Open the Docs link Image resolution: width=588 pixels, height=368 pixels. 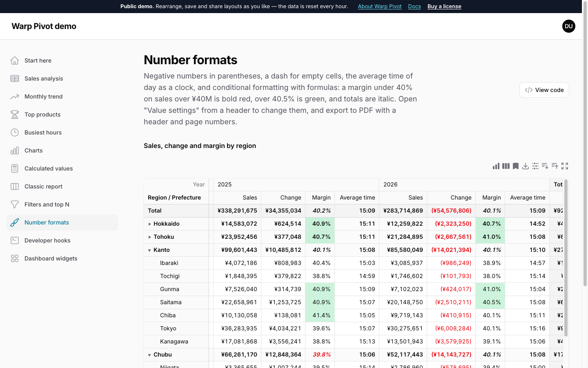(x=414, y=7)
